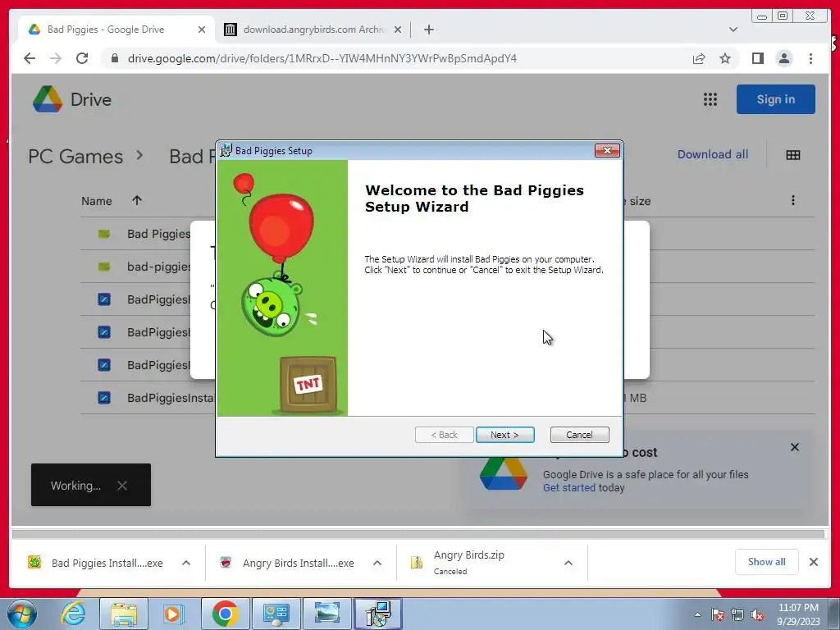Open the taskbar clock showing 11:07 PM

pos(798,614)
